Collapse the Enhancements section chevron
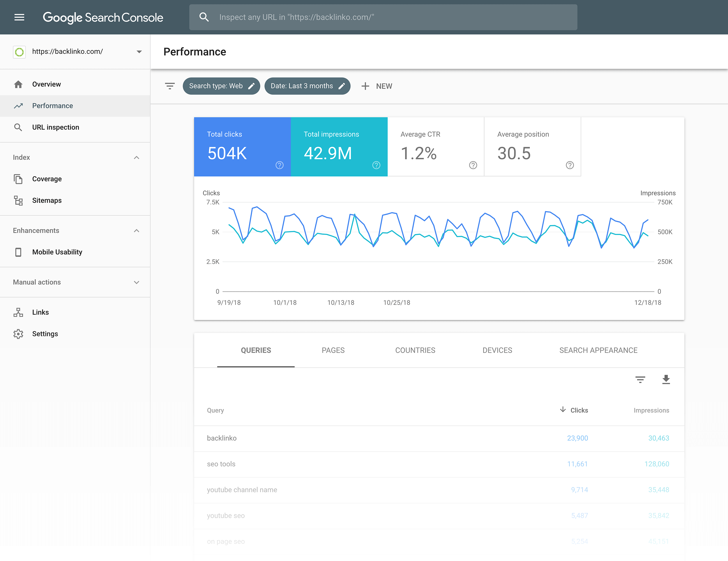 coord(137,231)
